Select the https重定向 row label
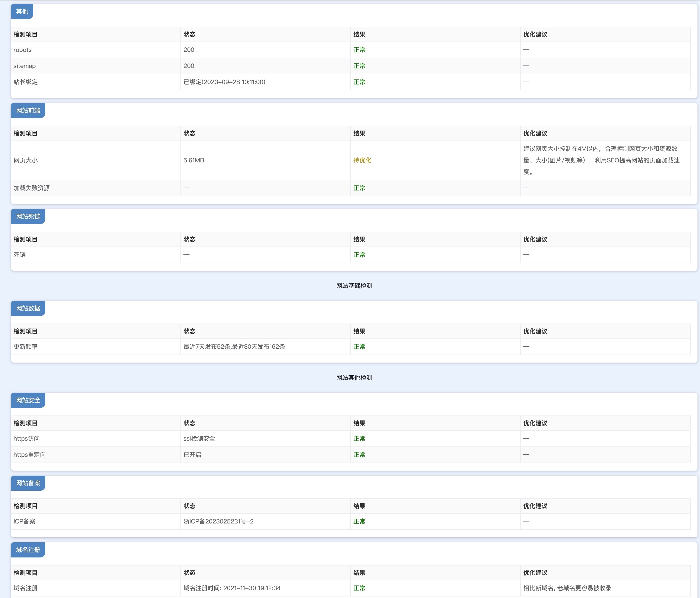The height and width of the screenshot is (598, 700). [30, 454]
